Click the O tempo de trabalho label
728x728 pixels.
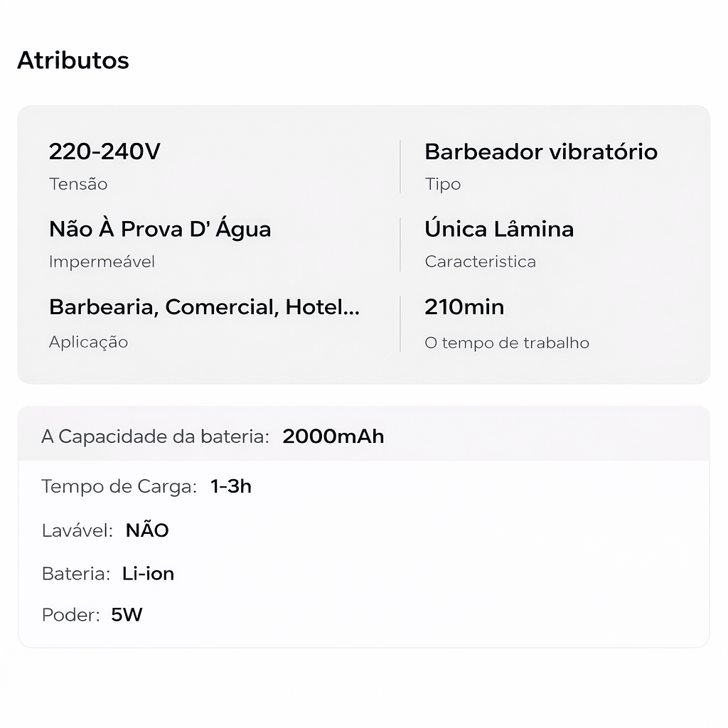coord(507,343)
